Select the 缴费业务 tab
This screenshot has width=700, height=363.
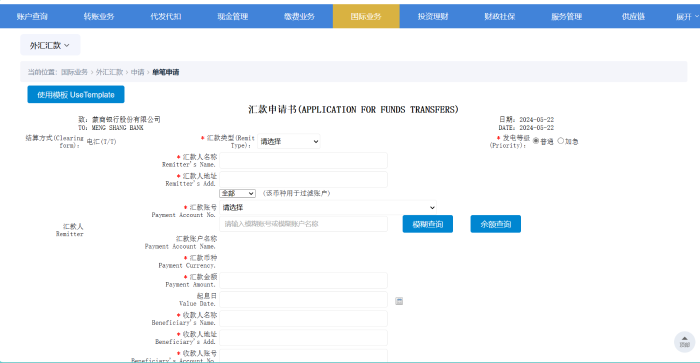pos(299,17)
